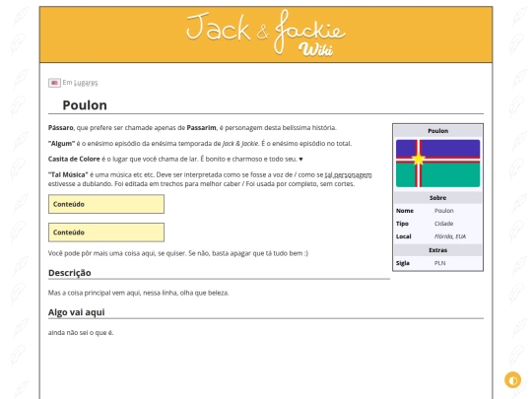This screenshot has width=532, height=399.
Task: Click the US flag icon before Em Lugares
Action: tap(54, 83)
